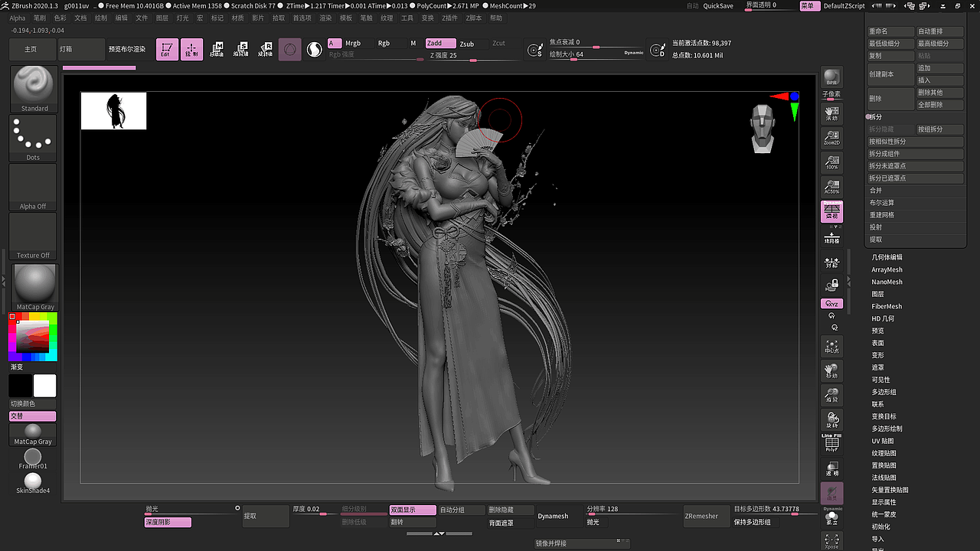Viewport: 980px width, 551px height.
Task: Expand the ArrayMesh subpalette
Action: point(887,269)
